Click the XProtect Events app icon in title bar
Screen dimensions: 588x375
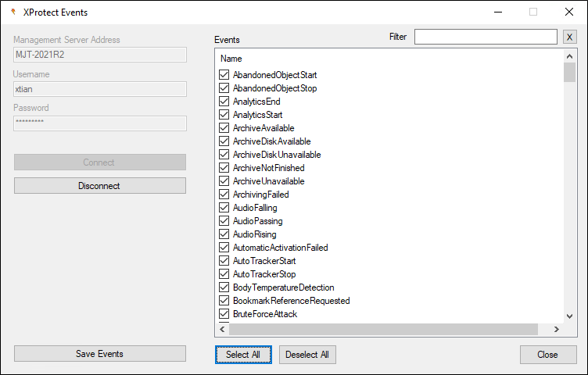tap(13, 12)
